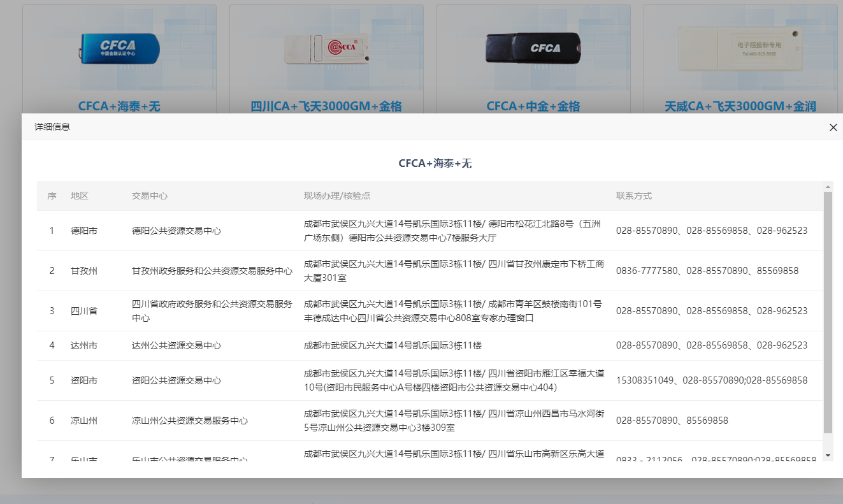Select the white SCCA USB key image

pos(328,48)
